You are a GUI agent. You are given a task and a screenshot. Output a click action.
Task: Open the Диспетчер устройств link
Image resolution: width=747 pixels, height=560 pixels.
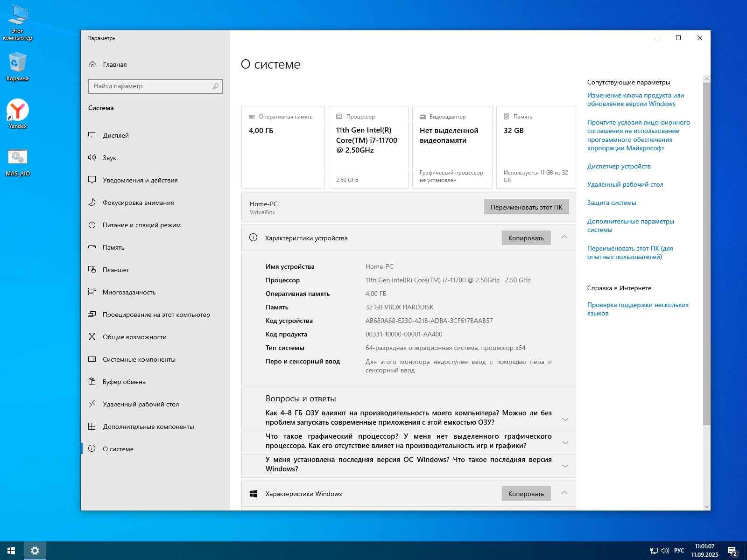tap(619, 166)
